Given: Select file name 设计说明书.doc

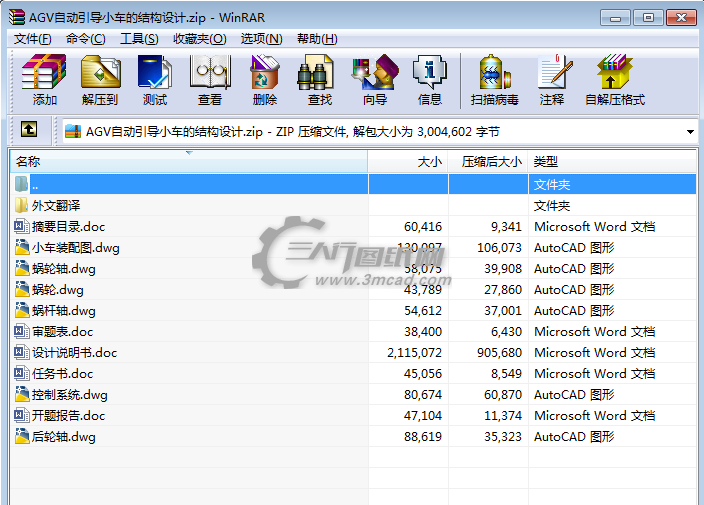Looking at the screenshot, I should (x=74, y=353).
